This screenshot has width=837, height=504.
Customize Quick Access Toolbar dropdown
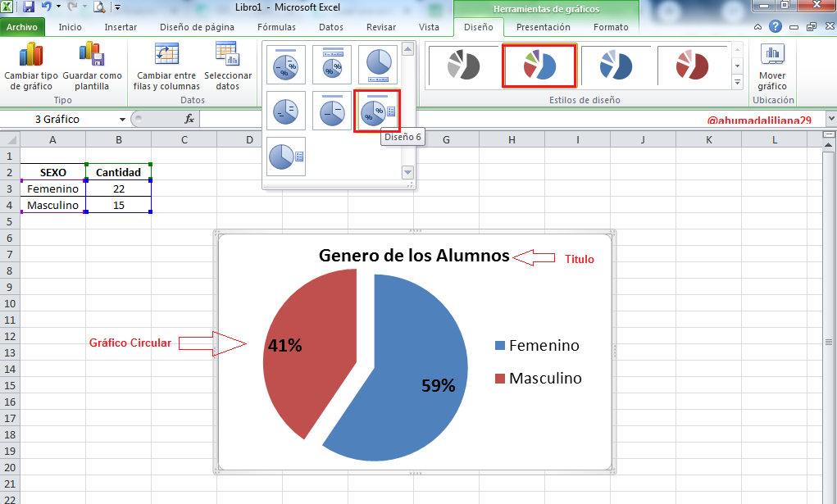click(x=117, y=7)
